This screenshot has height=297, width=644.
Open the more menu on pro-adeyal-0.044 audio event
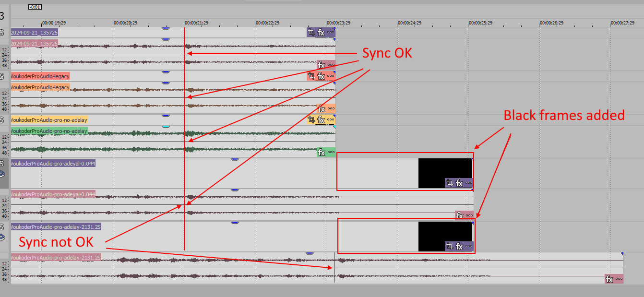(x=469, y=215)
